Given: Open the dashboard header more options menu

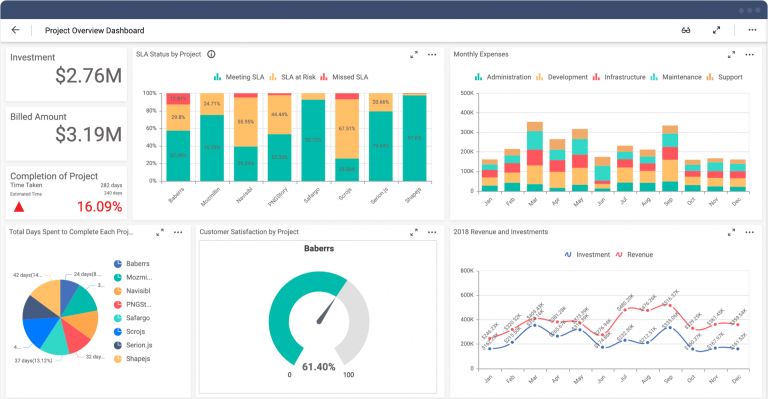Looking at the screenshot, I should (x=752, y=30).
